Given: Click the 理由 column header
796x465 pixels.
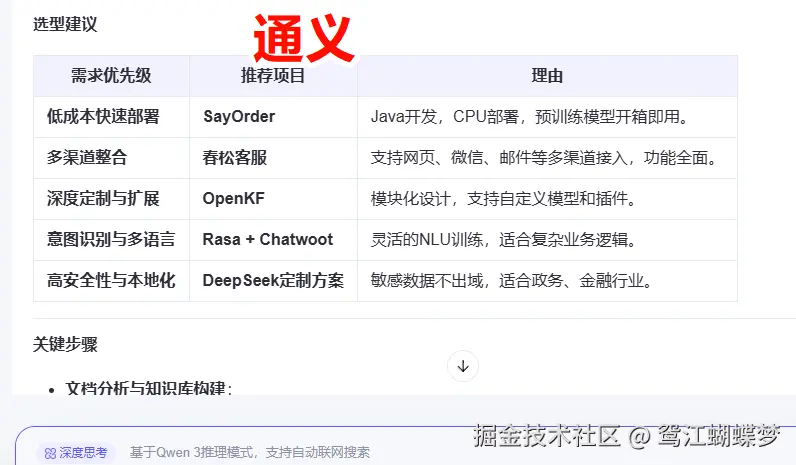Looking at the screenshot, I should [547, 76].
